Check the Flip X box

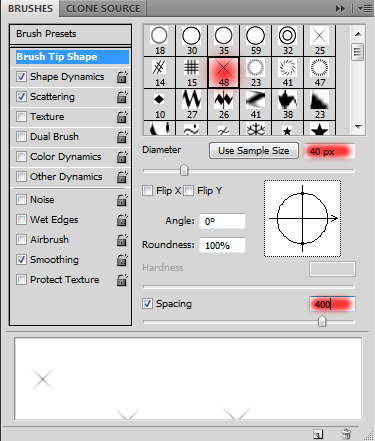click(147, 191)
